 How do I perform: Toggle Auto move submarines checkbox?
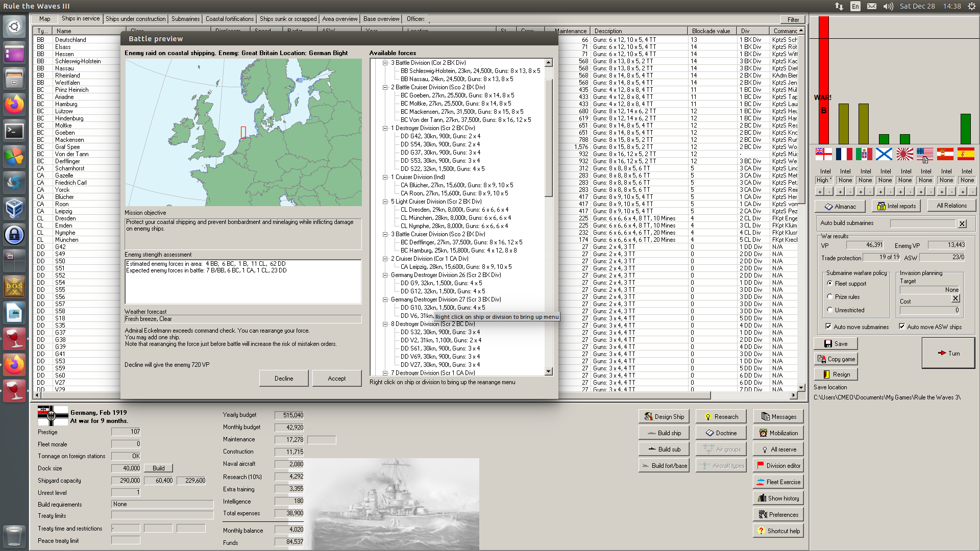click(828, 327)
